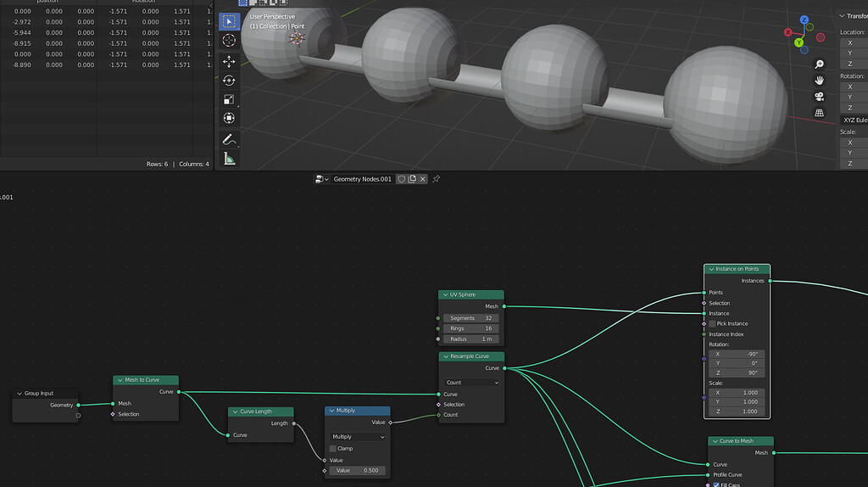Screen dimensions: 868x487
Task: Click the Resample Curve output socket
Action: 504,368
